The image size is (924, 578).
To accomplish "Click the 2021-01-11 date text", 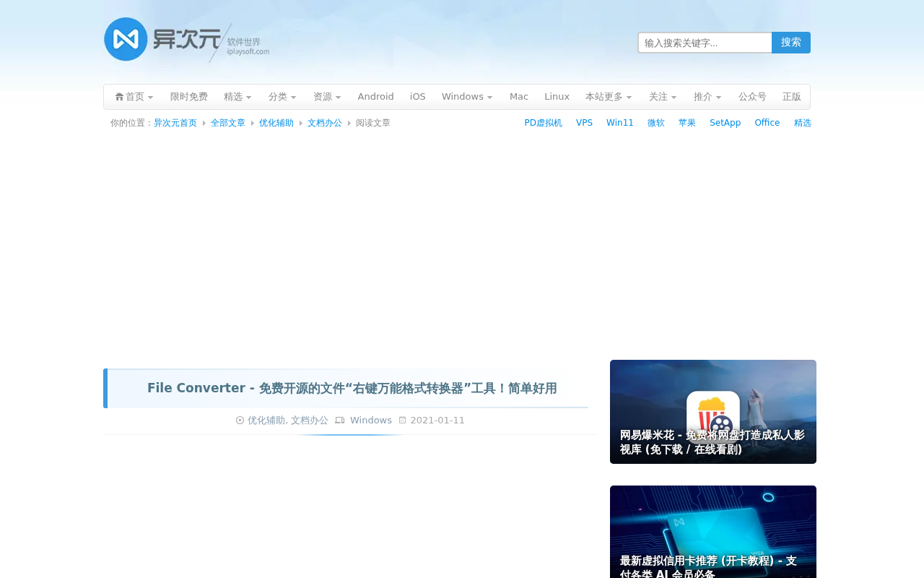I will 437,420.
